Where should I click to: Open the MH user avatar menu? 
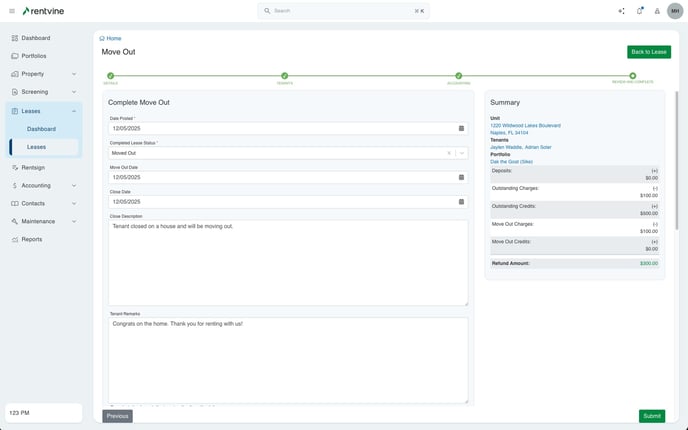675,11
